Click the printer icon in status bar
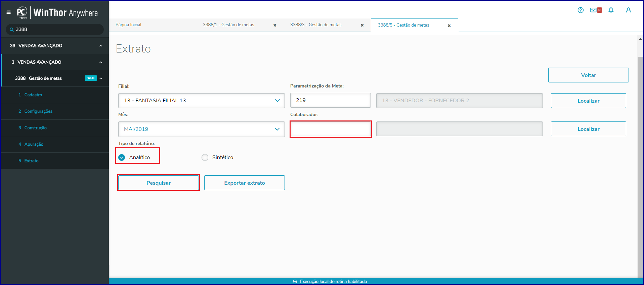 (295, 282)
